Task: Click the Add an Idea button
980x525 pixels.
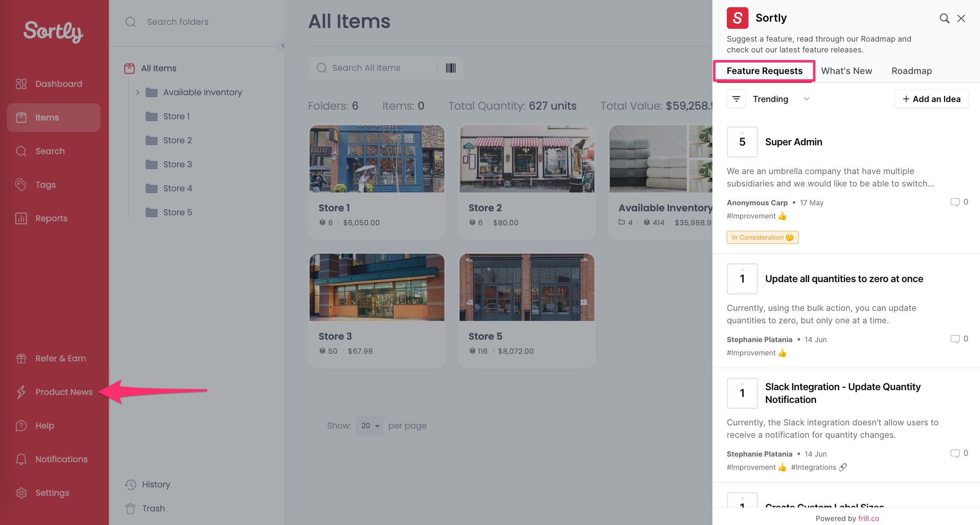Action: [931, 99]
